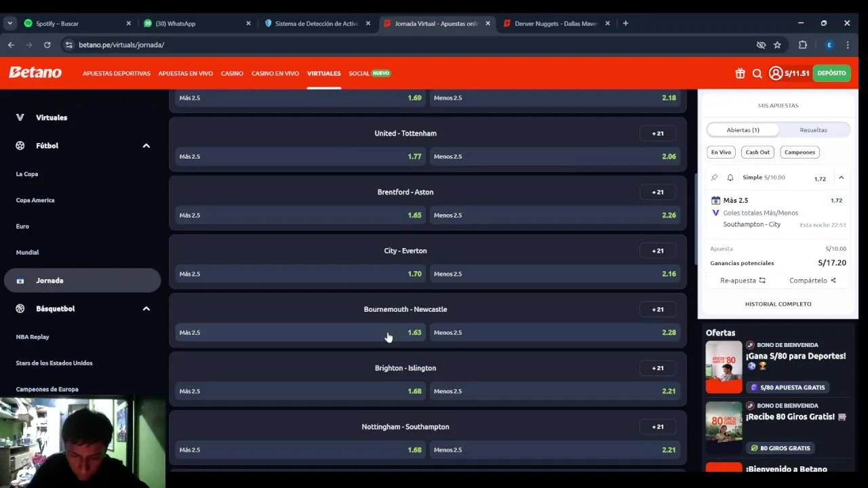Open Casino in top navigation
The image size is (868, 488).
pos(232,73)
